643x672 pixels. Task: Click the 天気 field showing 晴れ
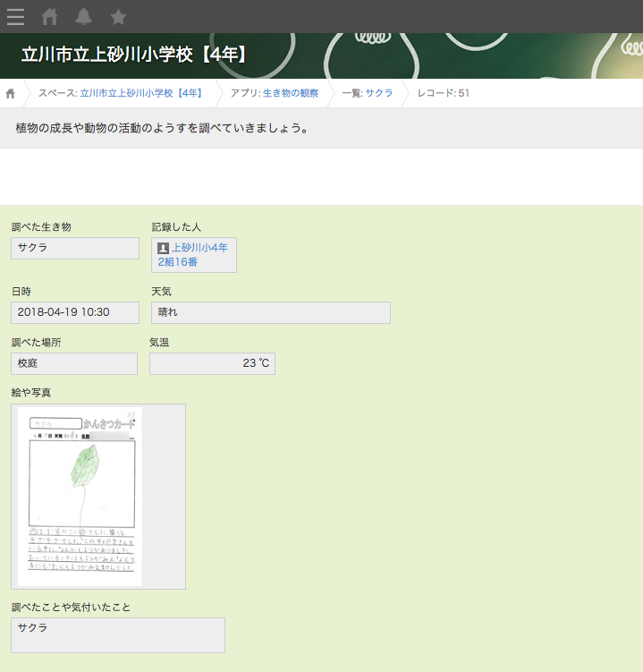click(270, 312)
